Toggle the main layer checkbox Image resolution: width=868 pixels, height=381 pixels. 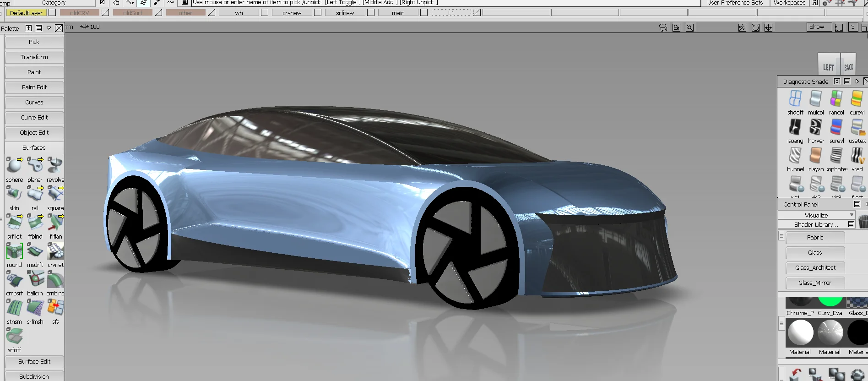tap(424, 13)
